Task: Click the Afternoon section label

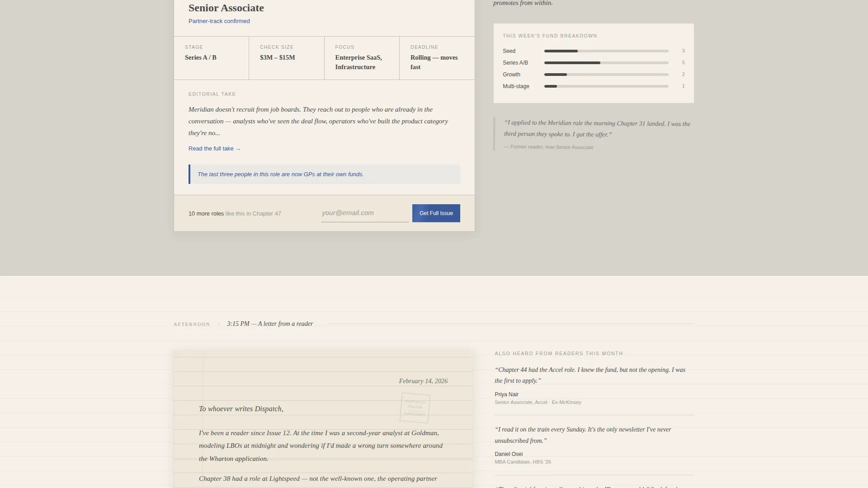Action: [x=192, y=324]
